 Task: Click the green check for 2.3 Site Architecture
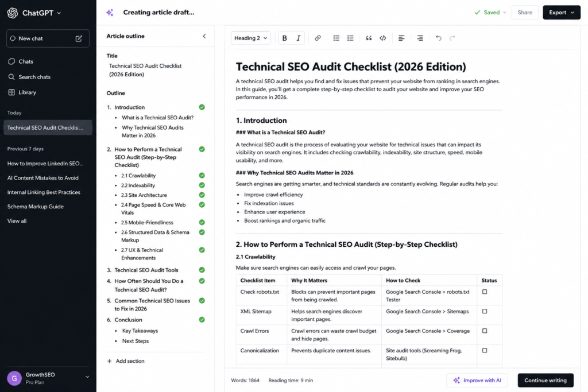pyautogui.click(x=202, y=195)
